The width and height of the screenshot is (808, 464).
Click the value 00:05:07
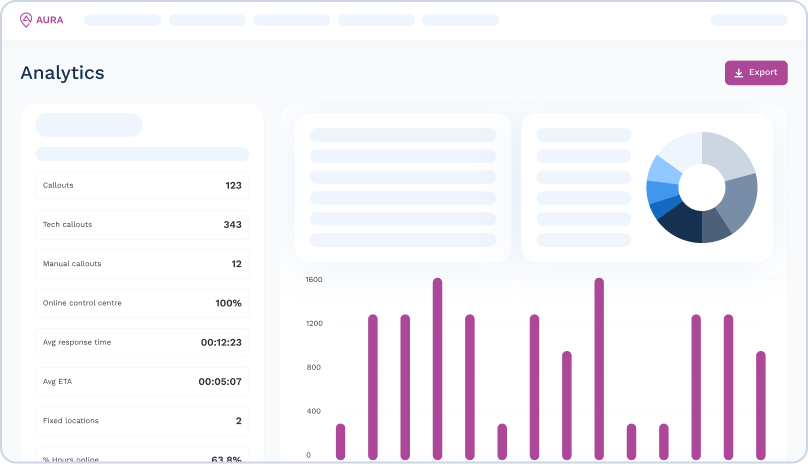point(220,382)
